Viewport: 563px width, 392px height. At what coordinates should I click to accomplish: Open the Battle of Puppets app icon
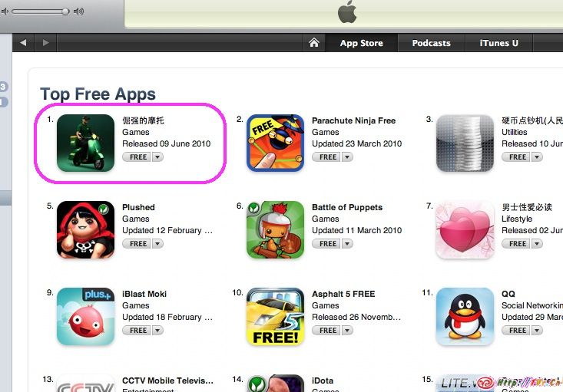[276, 229]
